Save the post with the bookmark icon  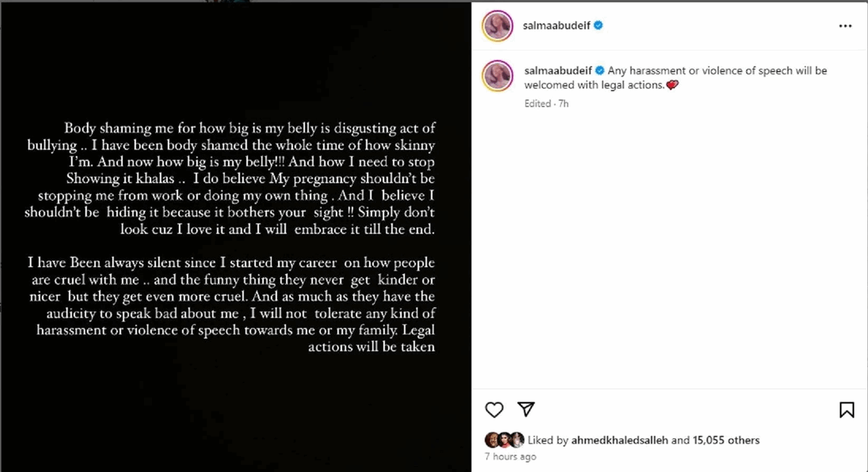tap(846, 410)
